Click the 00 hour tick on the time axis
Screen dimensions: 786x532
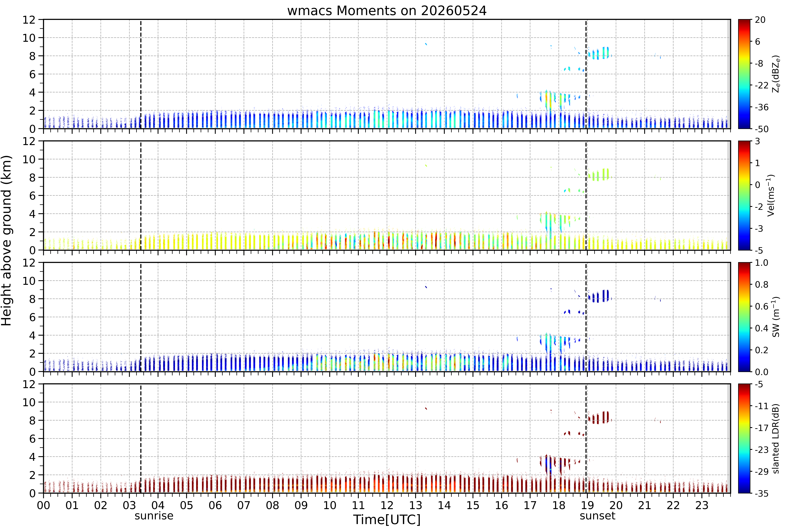click(x=44, y=505)
